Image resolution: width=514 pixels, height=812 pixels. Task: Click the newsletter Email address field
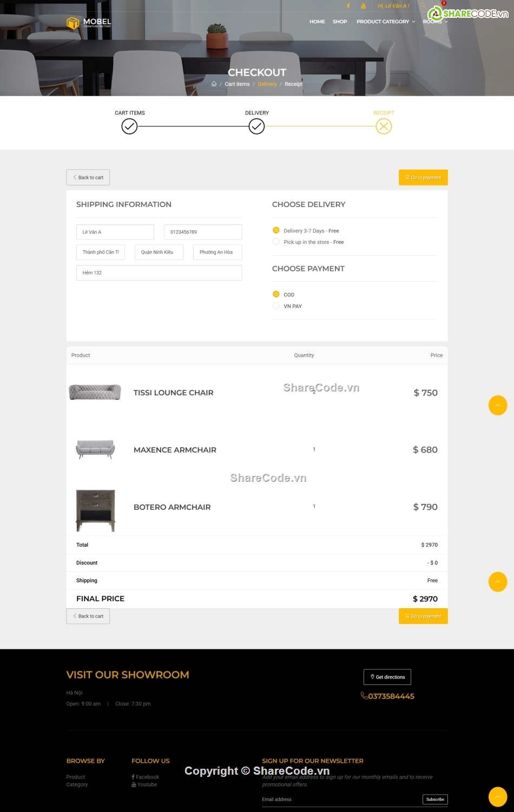341,799
